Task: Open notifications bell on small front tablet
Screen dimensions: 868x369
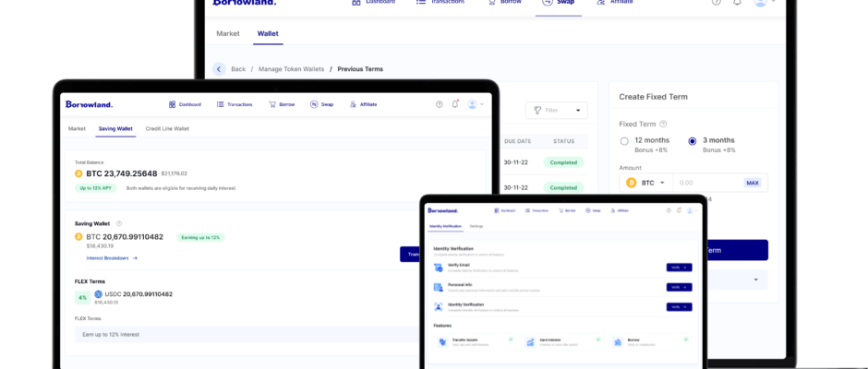Action: coord(679,210)
